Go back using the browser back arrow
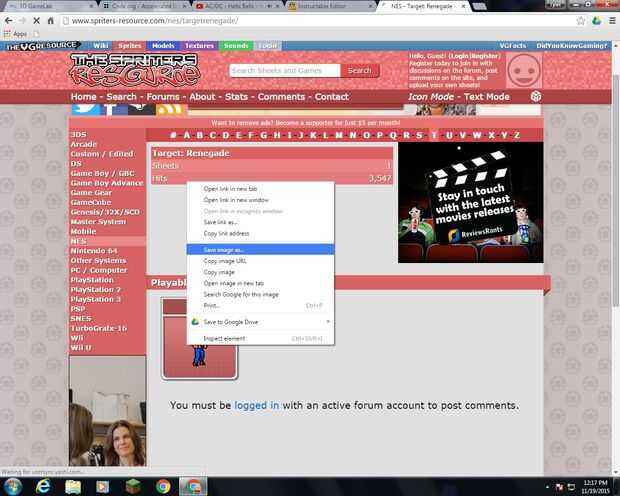The height and width of the screenshot is (496, 620). pyautogui.click(x=9, y=21)
